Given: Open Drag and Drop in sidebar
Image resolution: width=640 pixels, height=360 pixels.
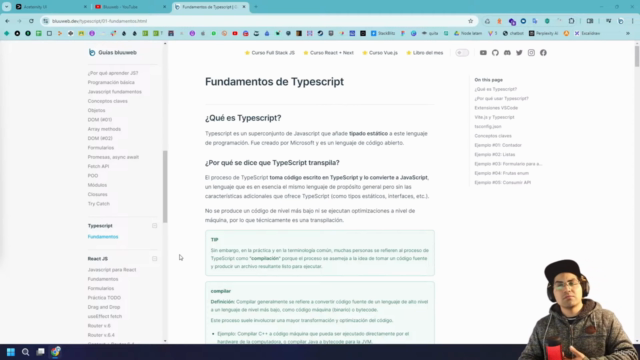Looking at the screenshot, I should tap(104, 307).
